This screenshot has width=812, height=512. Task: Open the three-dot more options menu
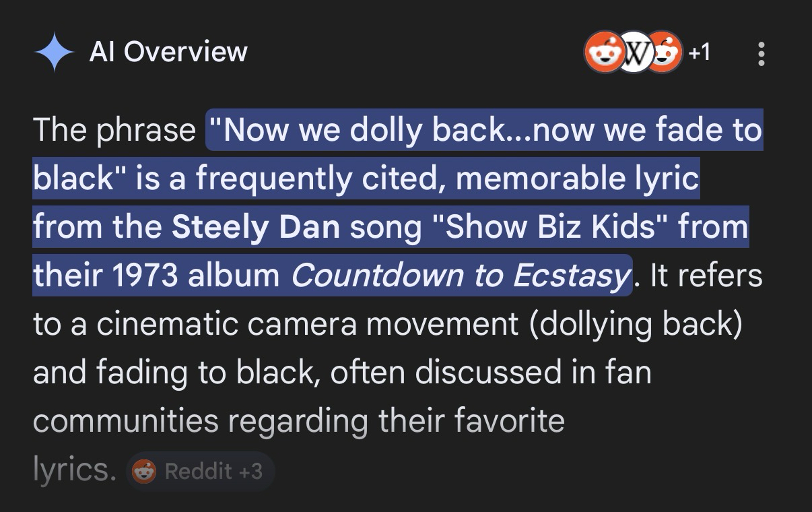[x=762, y=53]
